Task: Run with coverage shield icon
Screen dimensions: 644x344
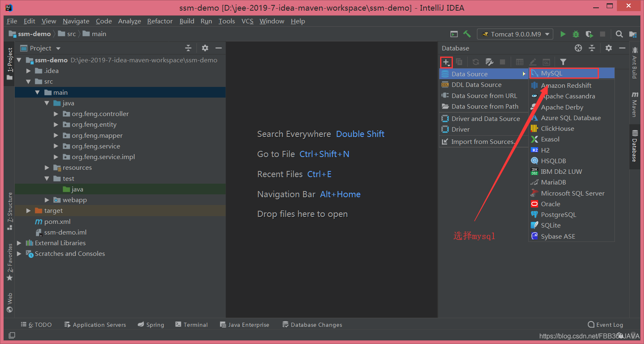Action: [x=589, y=34]
